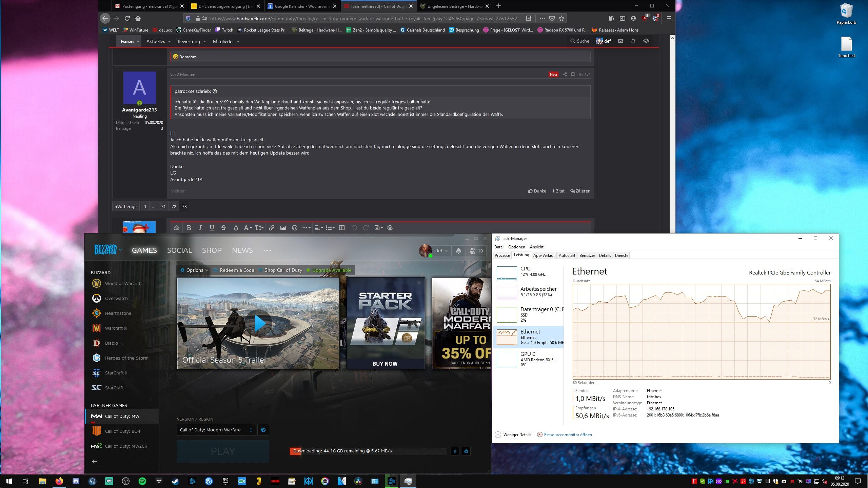Switch to the DHL Sendungsverfolgung browser tab
Screen dimensions: 868x488
click(226, 6)
